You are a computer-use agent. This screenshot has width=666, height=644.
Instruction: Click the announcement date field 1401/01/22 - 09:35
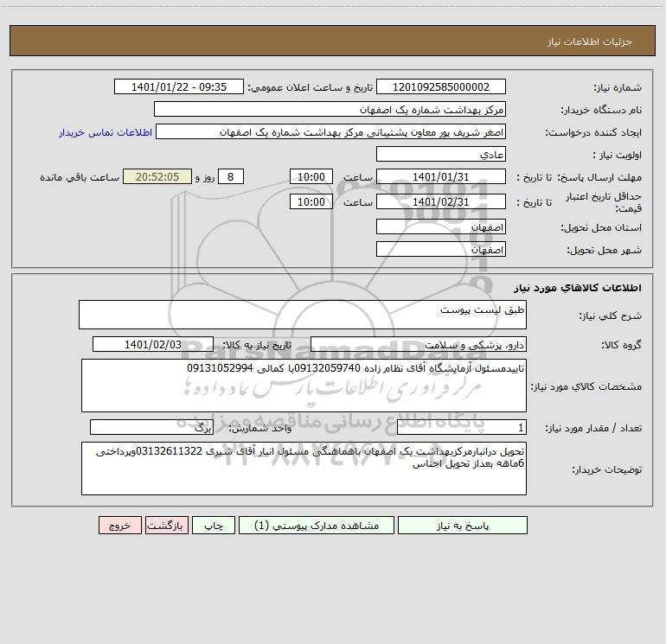(179, 86)
